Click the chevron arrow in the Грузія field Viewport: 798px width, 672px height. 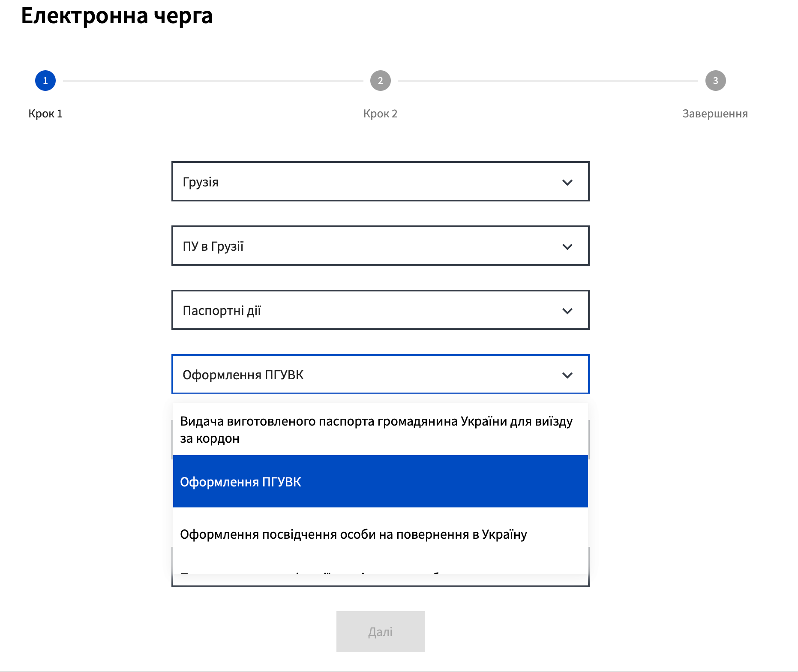[567, 183]
